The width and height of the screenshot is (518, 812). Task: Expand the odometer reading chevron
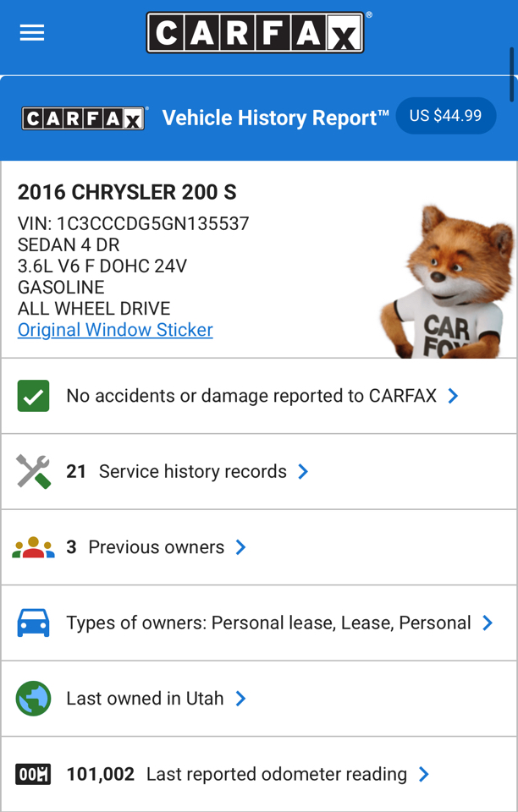[x=424, y=774]
